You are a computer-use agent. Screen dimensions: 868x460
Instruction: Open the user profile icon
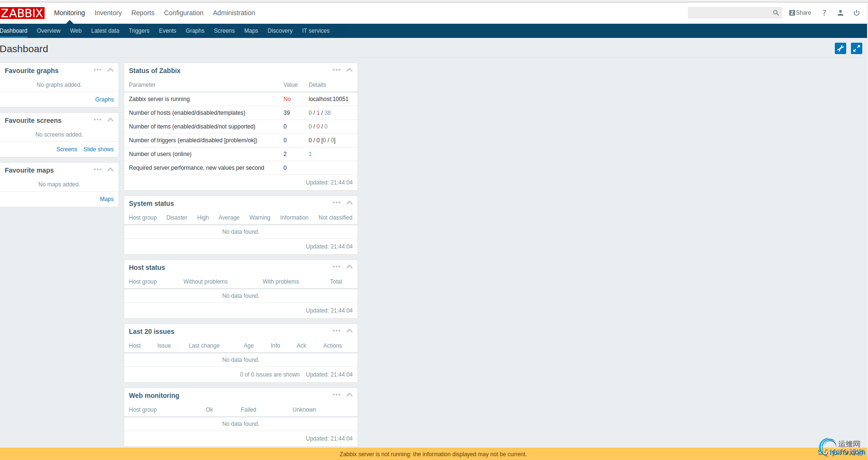pos(841,13)
